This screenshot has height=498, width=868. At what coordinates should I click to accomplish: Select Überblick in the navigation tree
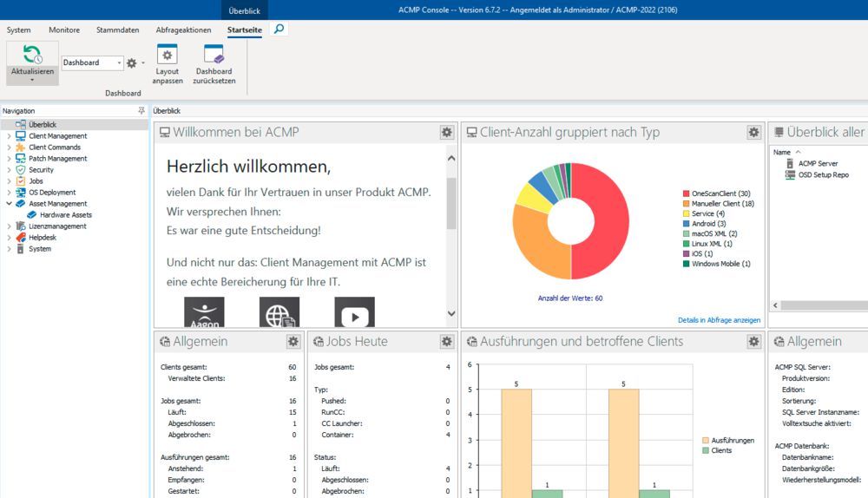click(x=43, y=125)
